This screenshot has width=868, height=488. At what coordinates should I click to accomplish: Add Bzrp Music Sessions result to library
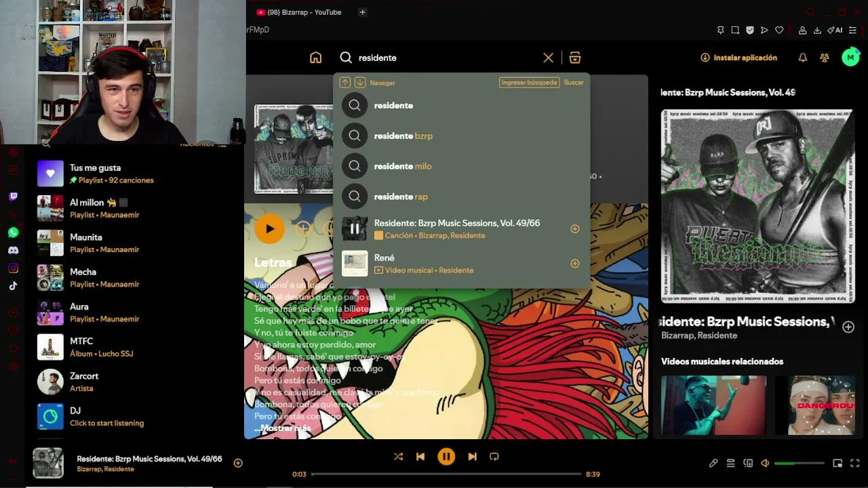[x=575, y=229]
